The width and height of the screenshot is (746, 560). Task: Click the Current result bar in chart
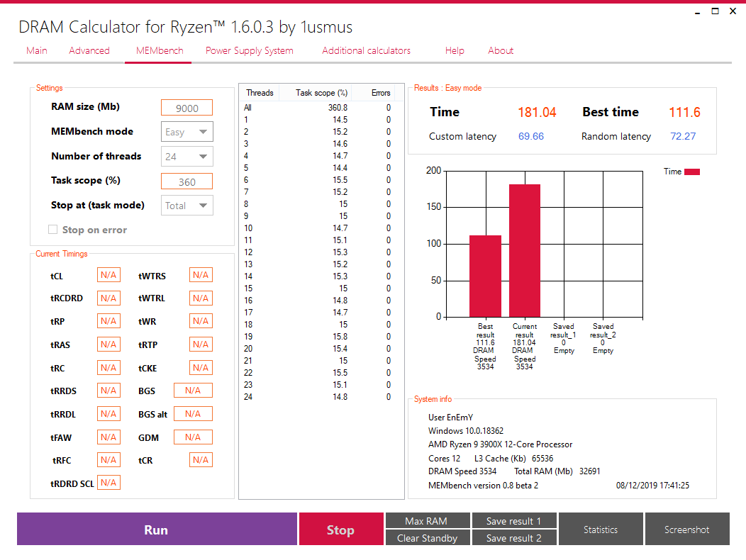[525, 250]
